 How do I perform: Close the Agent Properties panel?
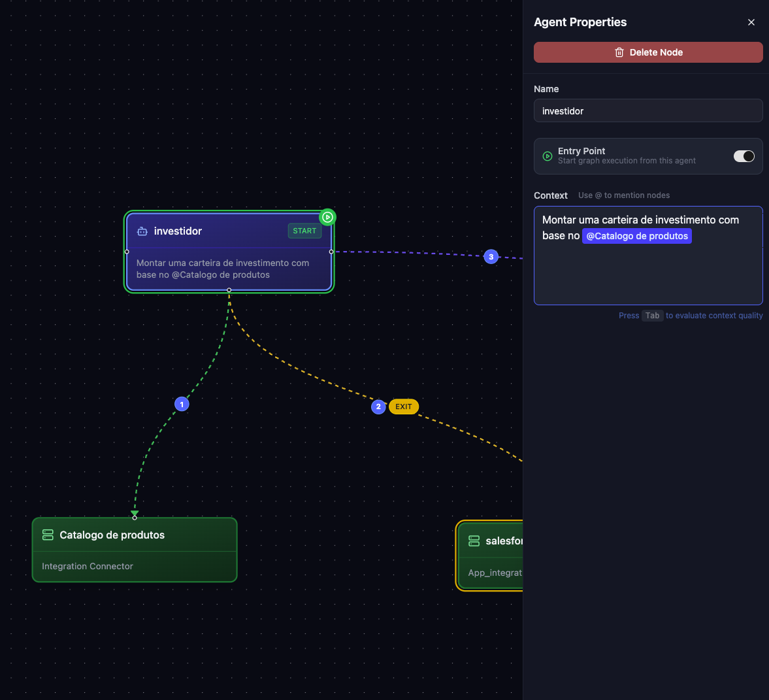(x=751, y=22)
